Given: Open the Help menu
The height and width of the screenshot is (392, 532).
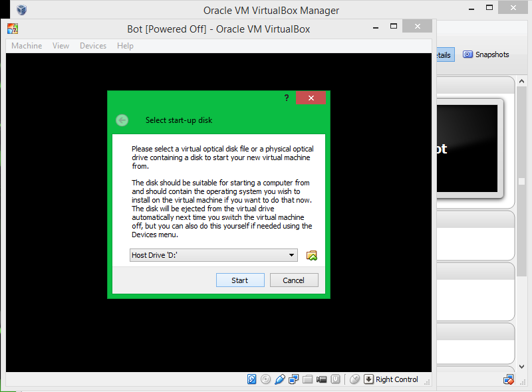Looking at the screenshot, I should tap(125, 46).
